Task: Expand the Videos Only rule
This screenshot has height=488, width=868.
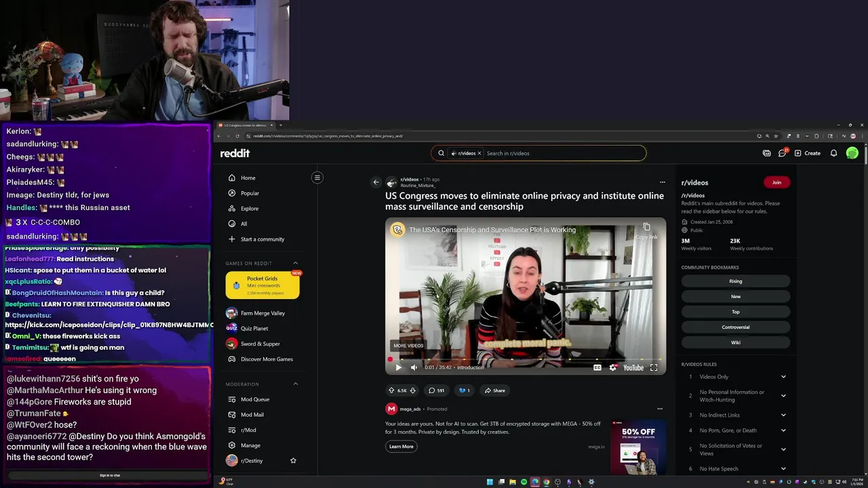Action: coord(783,377)
